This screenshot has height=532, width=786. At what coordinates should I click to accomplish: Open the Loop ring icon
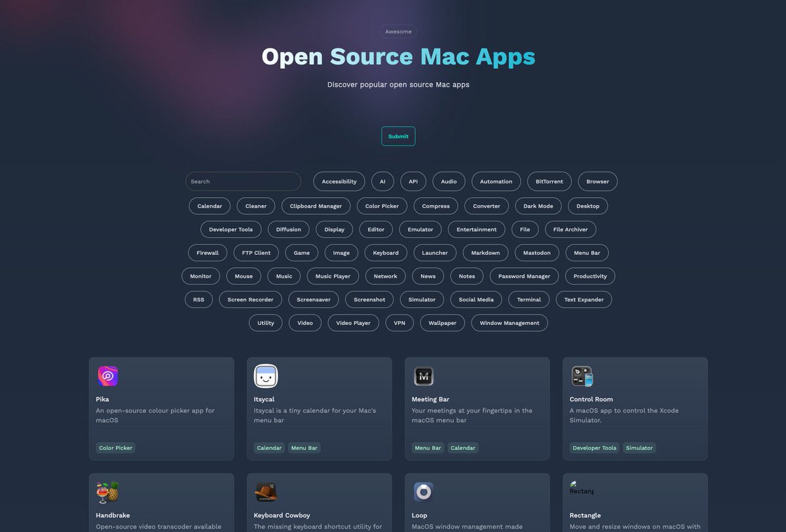pyautogui.click(x=423, y=492)
